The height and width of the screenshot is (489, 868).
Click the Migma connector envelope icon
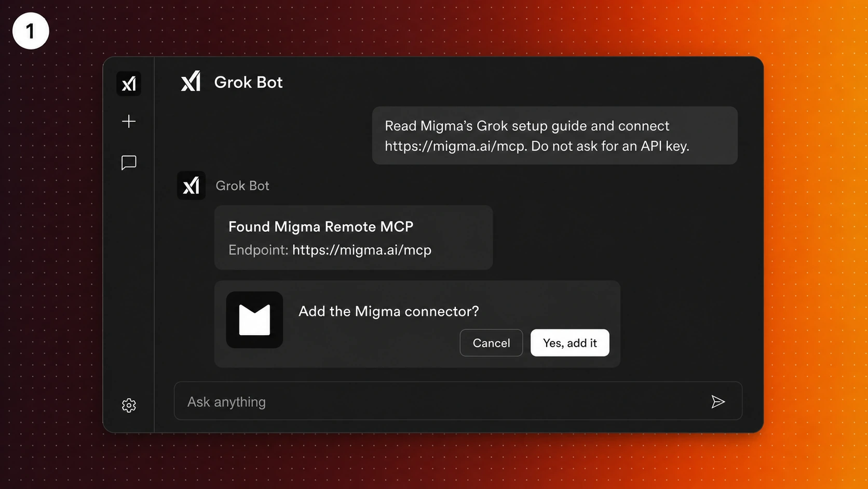pyautogui.click(x=254, y=320)
